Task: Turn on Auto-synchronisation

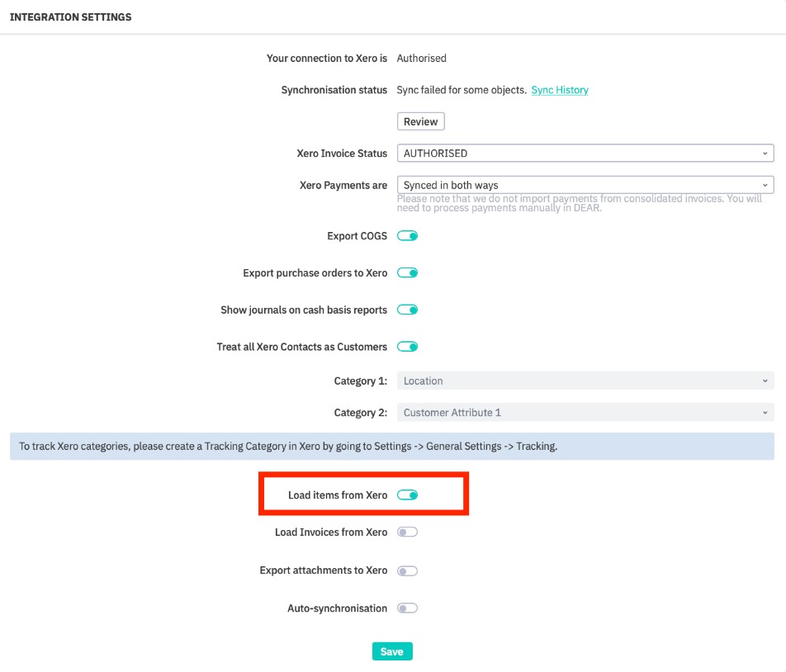Action: tap(407, 608)
